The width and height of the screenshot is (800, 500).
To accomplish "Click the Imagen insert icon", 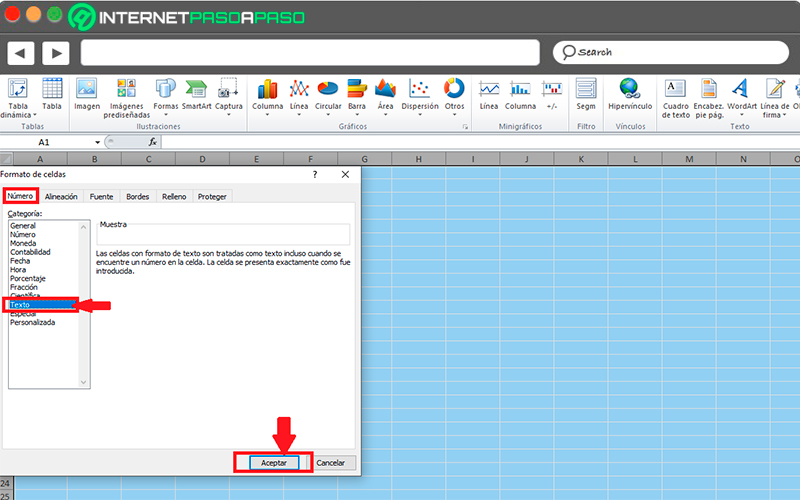I will pyautogui.click(x=87, y=94).
